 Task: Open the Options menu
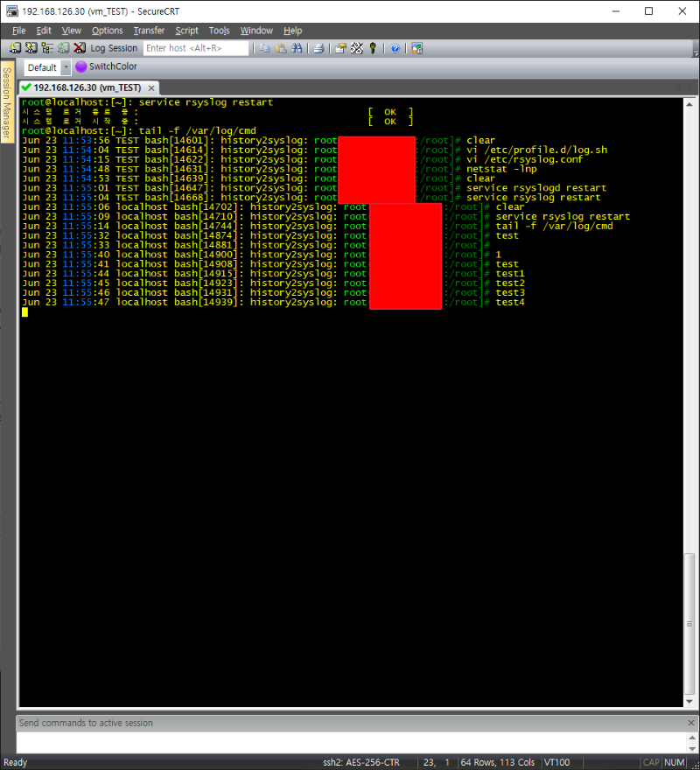tap(107, 31)
